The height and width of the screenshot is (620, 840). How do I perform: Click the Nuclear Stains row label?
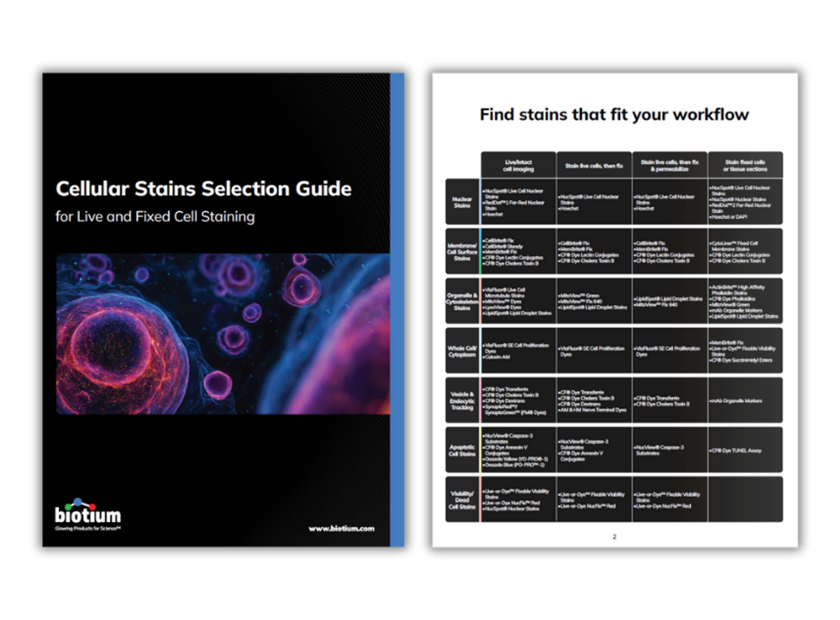[462, 202]
